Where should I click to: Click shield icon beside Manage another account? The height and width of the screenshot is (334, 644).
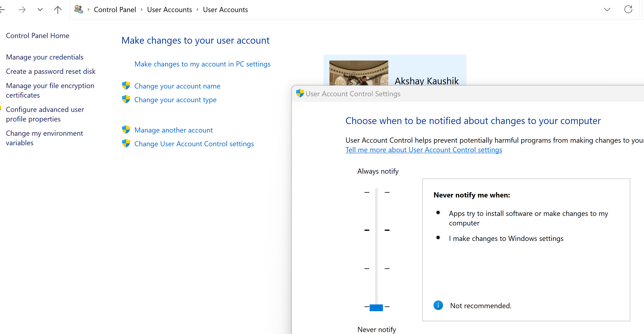pos(126,130)
